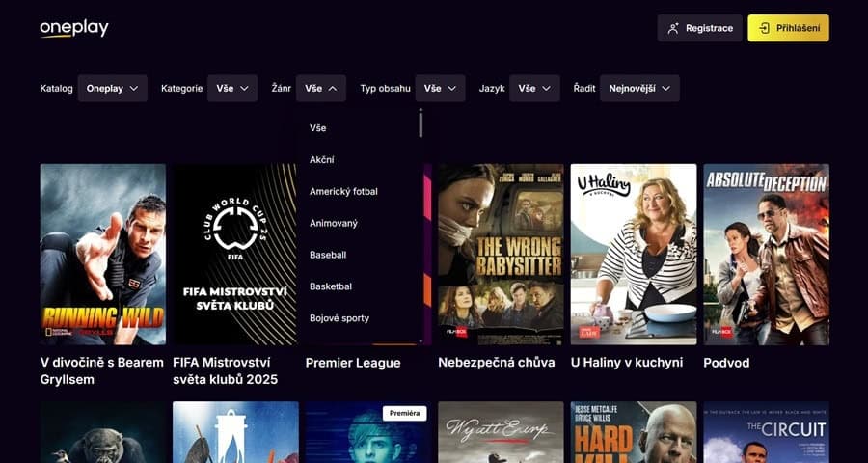
Task: Open U Haliny v kuchyni poster
Action: [x=634, y=255]
